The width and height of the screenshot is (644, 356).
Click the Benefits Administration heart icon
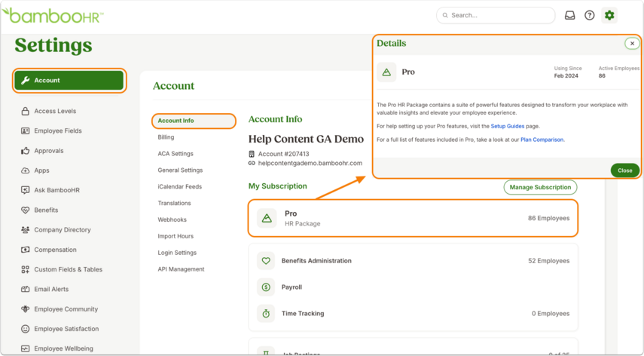click(266, 261)
